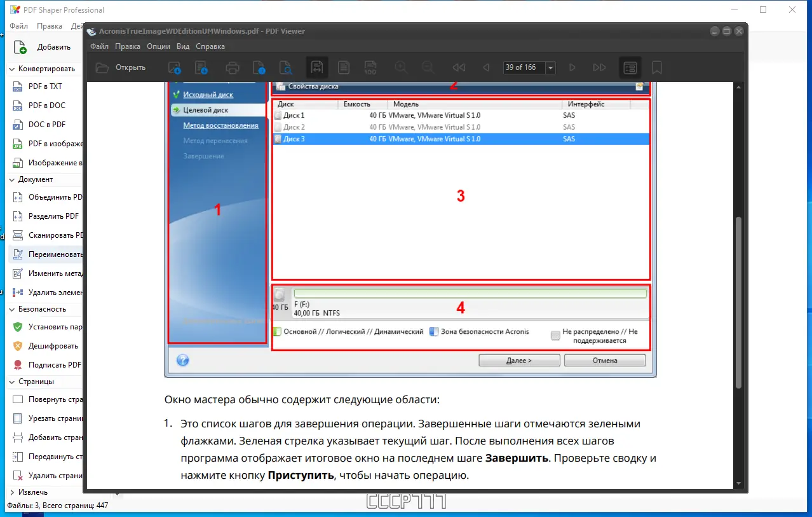
Task: Open Опции menu in PDF Viewer
Action: (158, 46)
